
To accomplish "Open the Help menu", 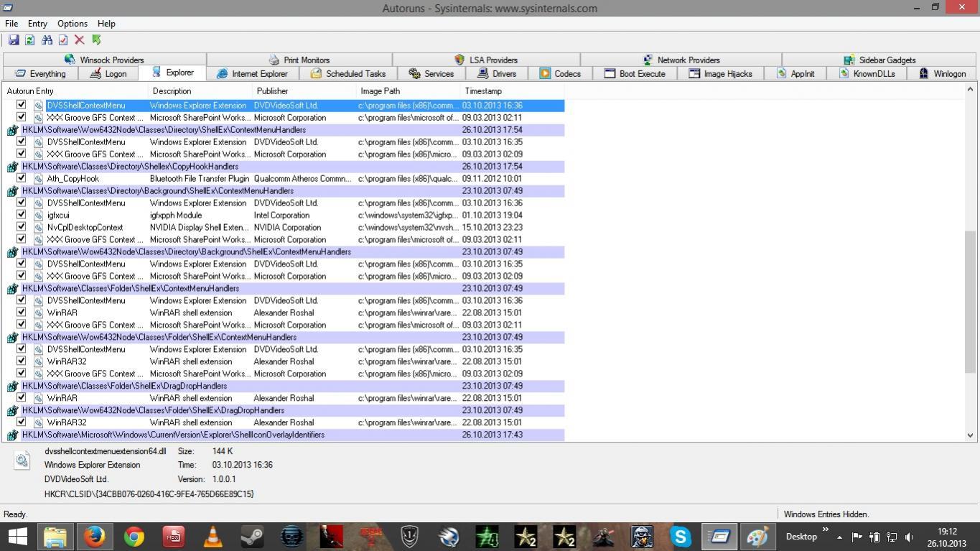I will coord(106,24).
